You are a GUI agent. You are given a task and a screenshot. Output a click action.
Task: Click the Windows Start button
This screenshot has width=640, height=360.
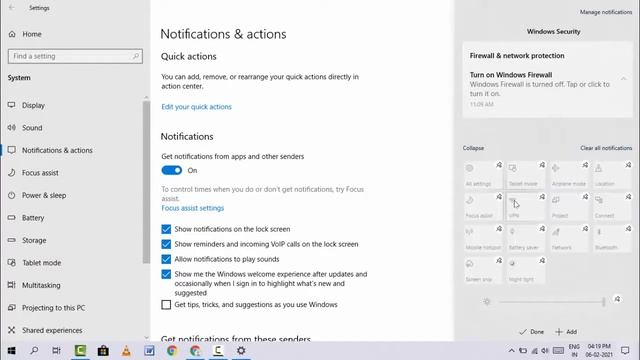pyautogui.click(x=11, y=351)
